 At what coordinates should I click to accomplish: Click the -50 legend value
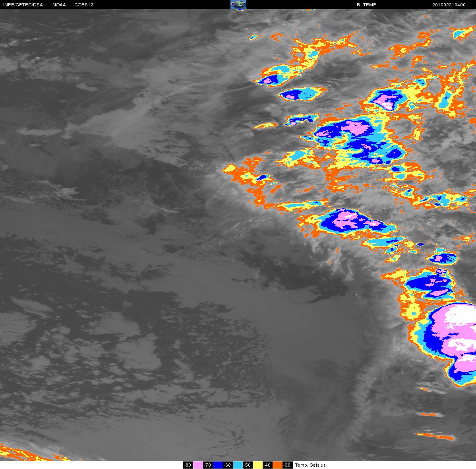click(248, 465)
